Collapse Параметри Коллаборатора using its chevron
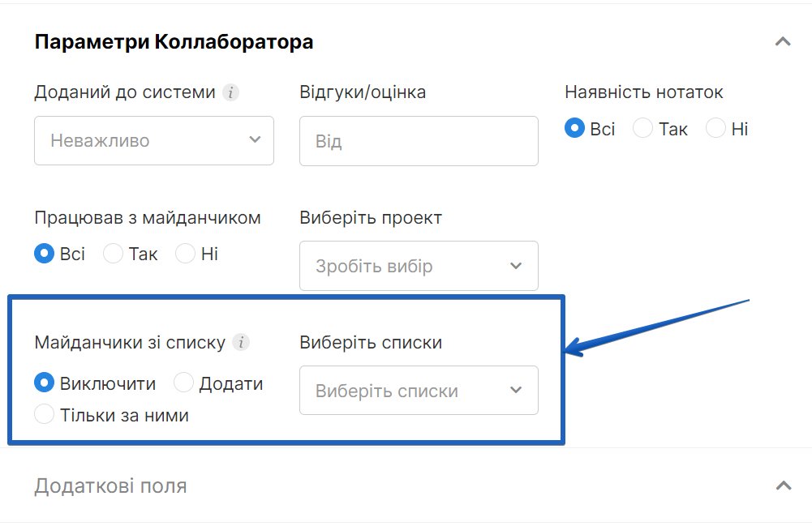The image size is (812, 526). [783, 42]
